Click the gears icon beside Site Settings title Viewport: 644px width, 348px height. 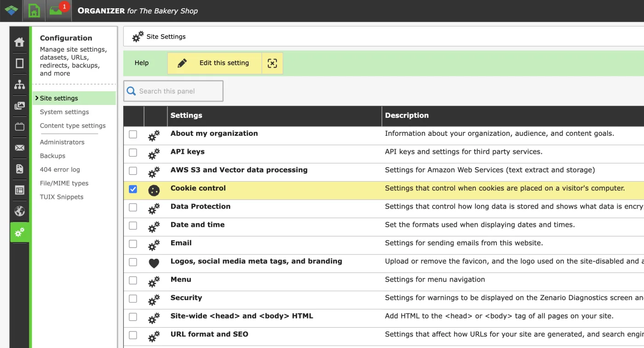[x=138, y=36]
